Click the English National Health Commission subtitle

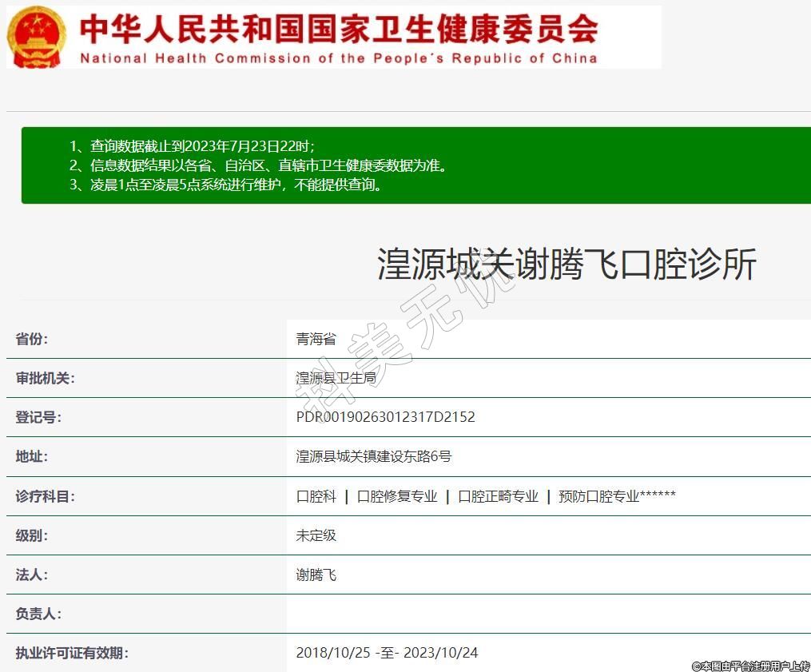(x=338, y=58)
